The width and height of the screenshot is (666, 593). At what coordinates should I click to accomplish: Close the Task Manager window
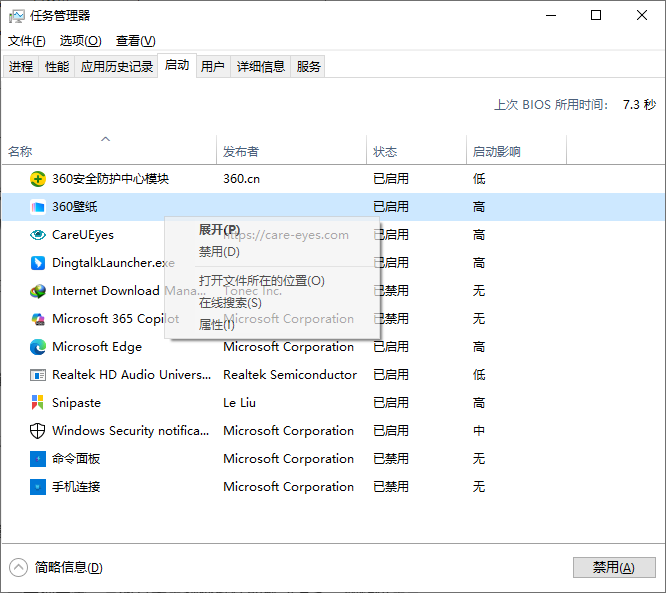[642, 16]
